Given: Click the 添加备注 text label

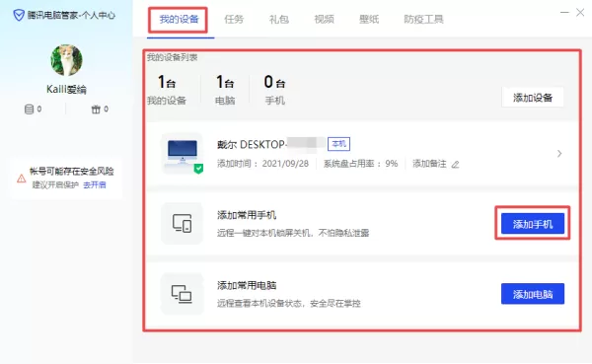Looking at the screenshot, I should pos(429,164).
